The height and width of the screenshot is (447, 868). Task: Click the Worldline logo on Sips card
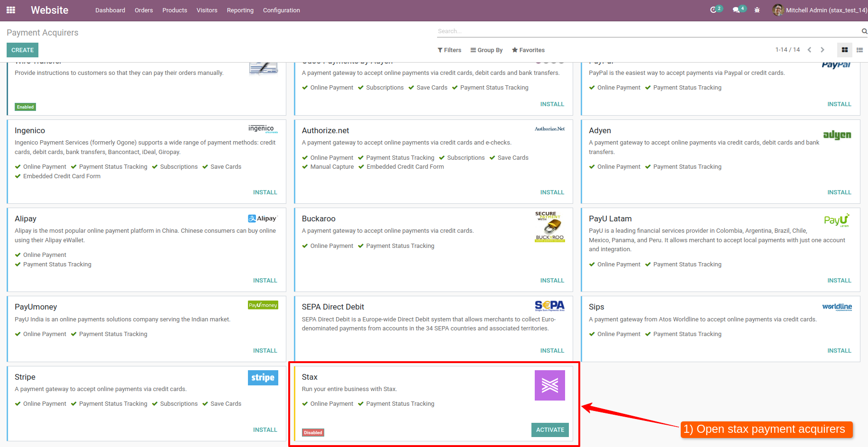(x=837, y=307)
